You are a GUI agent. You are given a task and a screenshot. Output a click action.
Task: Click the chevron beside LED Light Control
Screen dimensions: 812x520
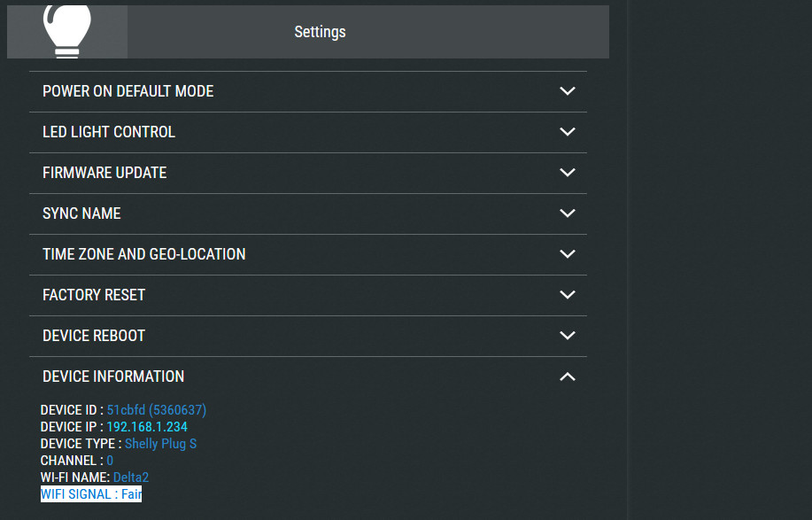pyautogui.click(x=568, y=132)
